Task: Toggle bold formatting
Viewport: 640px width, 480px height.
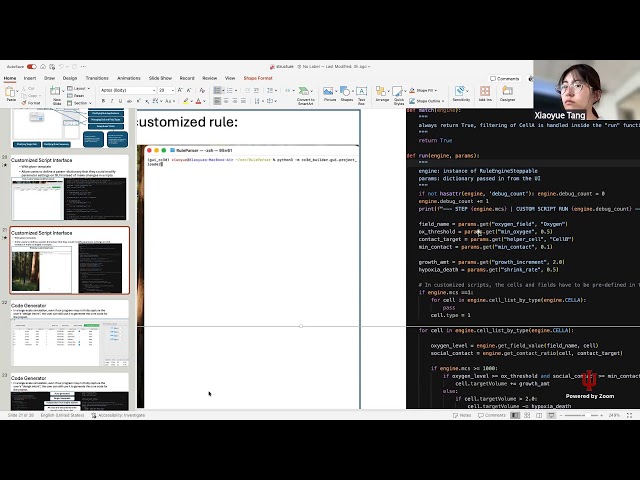Action: click(103, 101)
